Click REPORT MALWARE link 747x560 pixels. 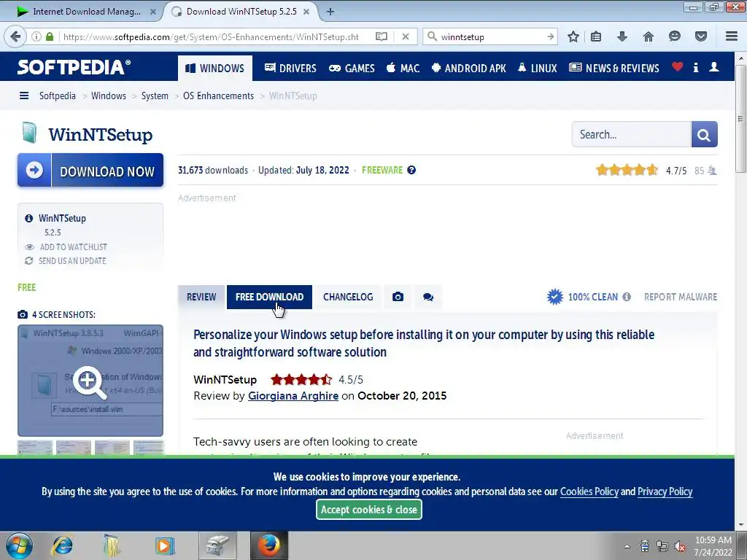click(x=681, y=297)
